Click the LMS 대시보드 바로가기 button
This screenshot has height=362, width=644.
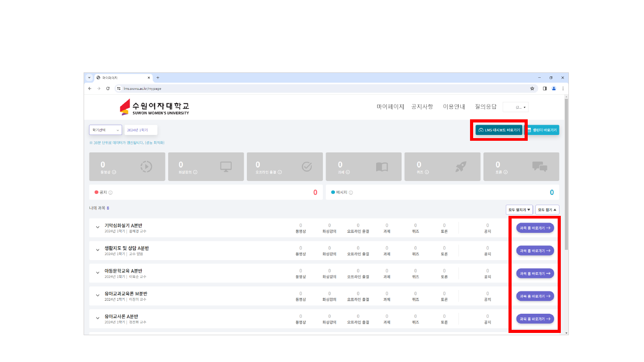pyautogui.click(x=499, y=130)
